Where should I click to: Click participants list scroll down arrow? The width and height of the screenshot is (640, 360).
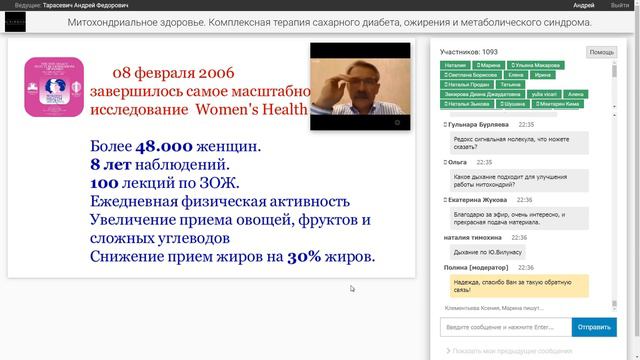614,107
